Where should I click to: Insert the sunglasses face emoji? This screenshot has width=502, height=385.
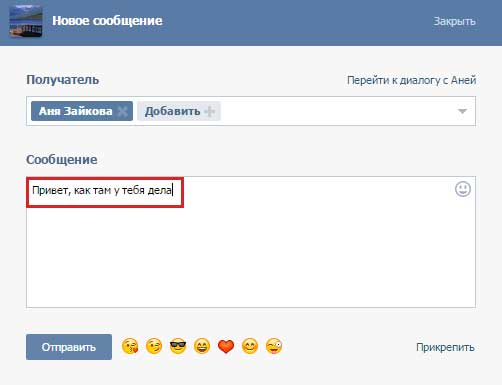pyautogui.click(x=178, y=346)
